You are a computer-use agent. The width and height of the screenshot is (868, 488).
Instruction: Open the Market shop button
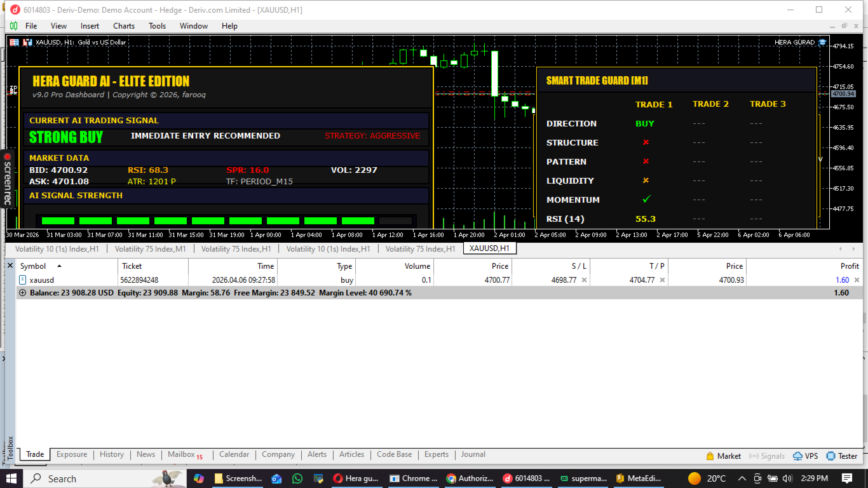(x=723, y=456)
